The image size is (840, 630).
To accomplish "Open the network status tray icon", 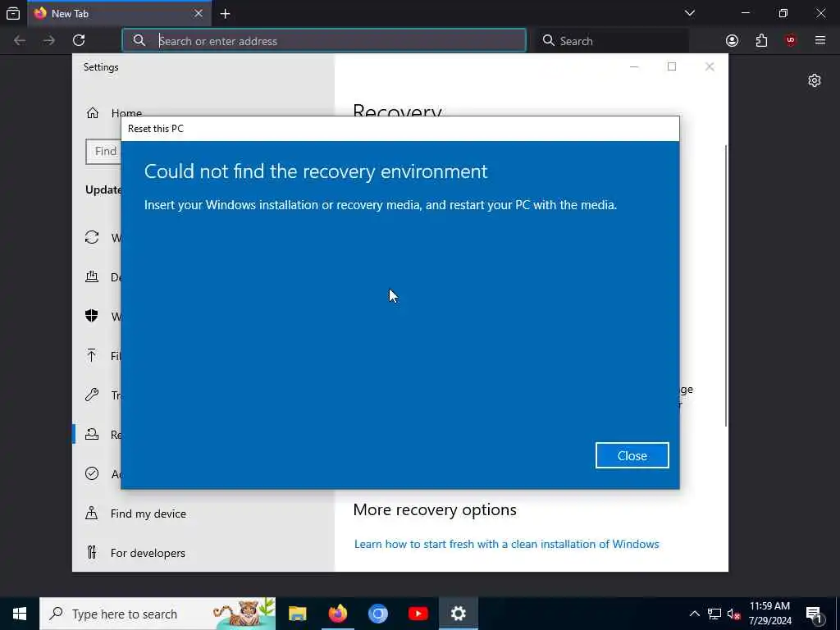I will pos(714,614).
